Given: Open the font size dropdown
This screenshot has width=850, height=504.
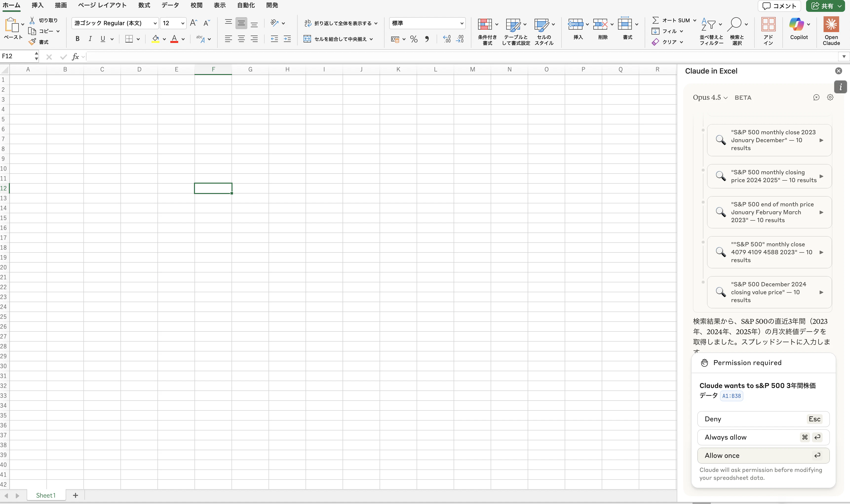Looking at the screenshot, I should pos(182,23).
